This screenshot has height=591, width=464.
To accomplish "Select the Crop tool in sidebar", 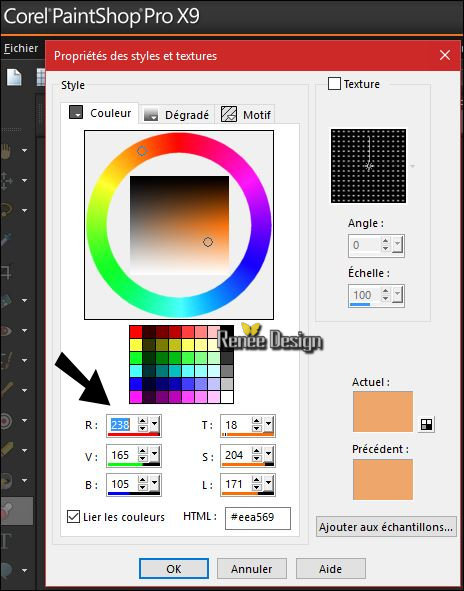I will (6, 272).
